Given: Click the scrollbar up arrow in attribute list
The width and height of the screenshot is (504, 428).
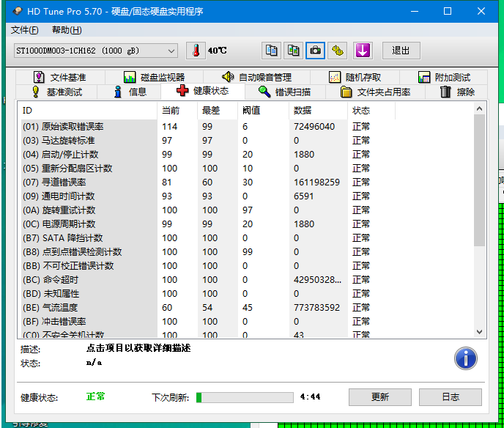Looking at the screenshot, I should coord(479,108).
